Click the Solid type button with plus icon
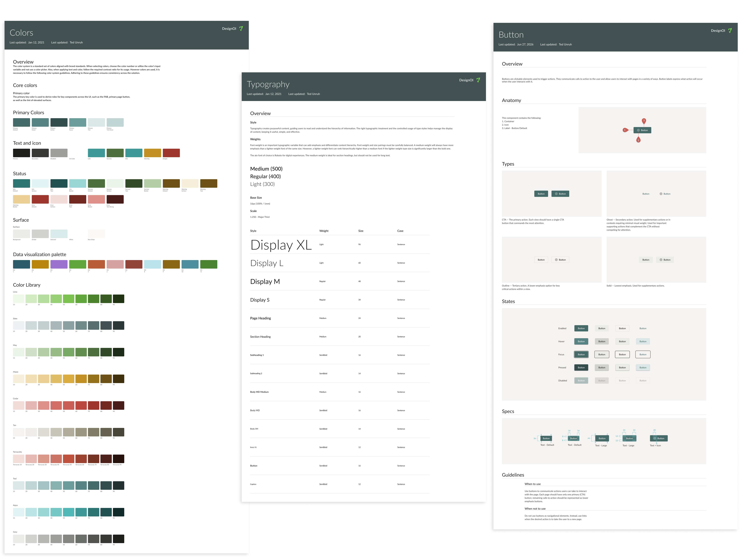 coord(665,260)
